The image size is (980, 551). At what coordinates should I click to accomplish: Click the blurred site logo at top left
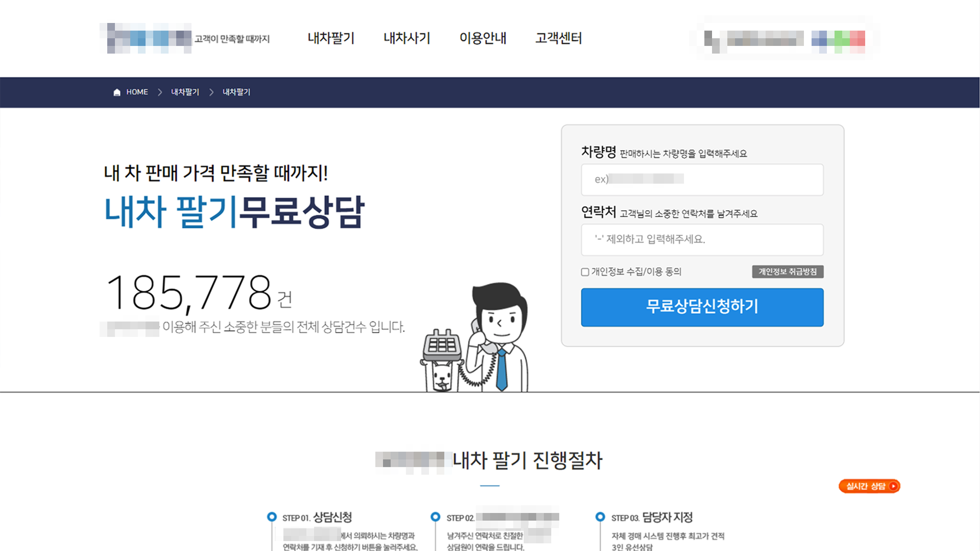(146, 38)
